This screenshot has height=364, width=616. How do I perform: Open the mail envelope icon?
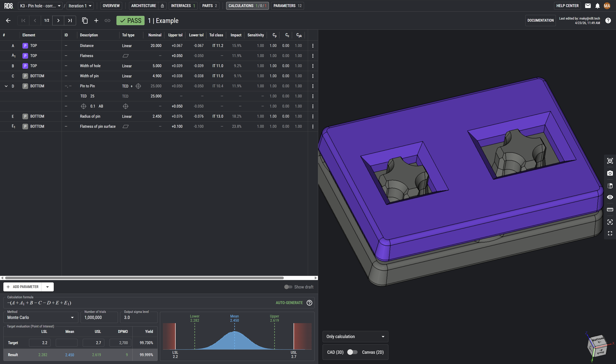[x=588, y=6]
